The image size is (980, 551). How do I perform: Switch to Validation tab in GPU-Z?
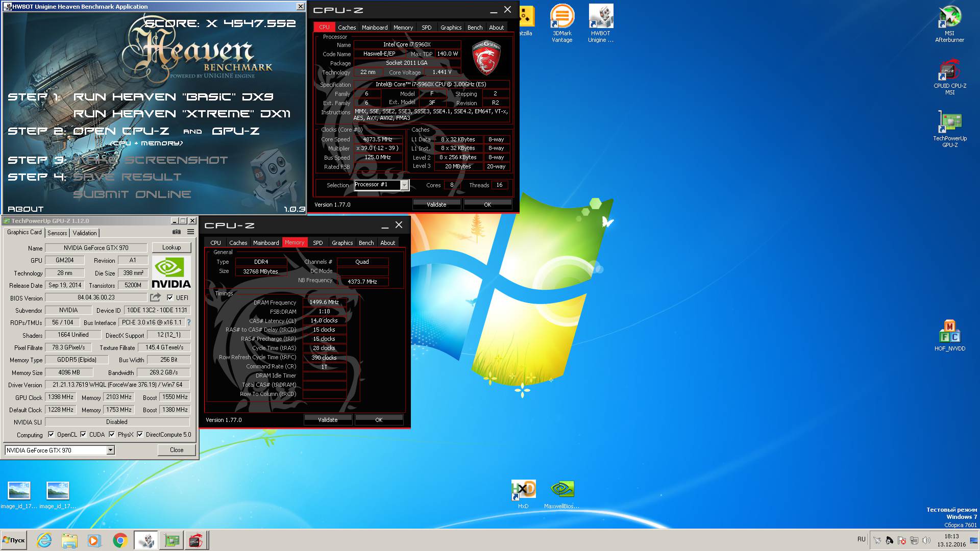tap(85, 233)
